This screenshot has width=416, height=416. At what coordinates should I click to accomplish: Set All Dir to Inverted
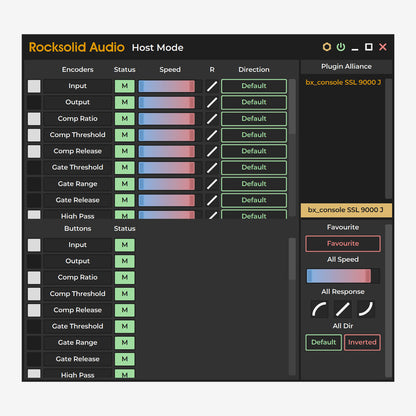pyautogui.click(x=362, y=342)
